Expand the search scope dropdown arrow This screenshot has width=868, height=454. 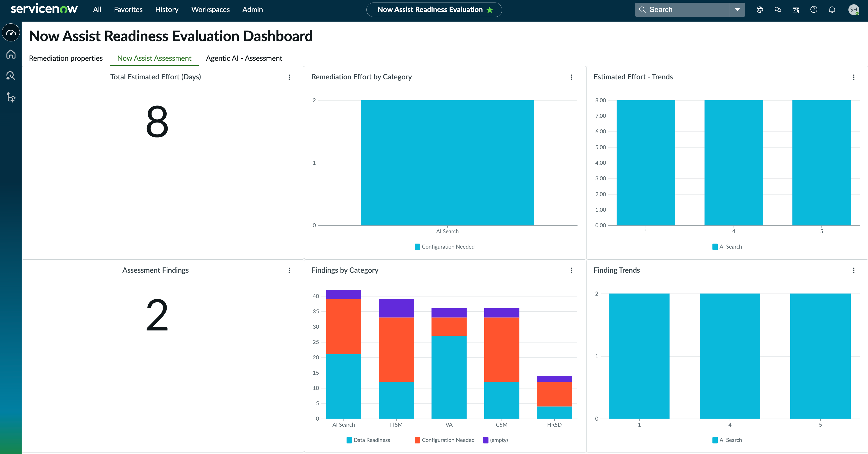(x=737, y=10)
